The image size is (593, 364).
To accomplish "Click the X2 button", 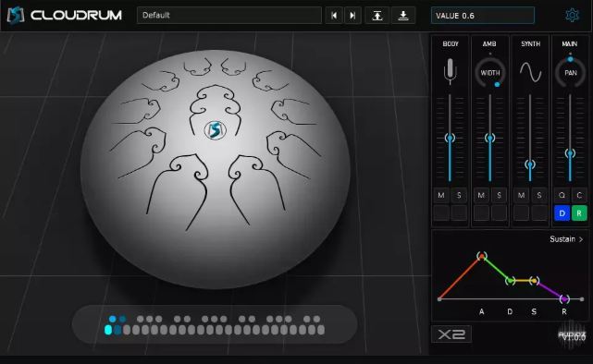I will (451, 334).
